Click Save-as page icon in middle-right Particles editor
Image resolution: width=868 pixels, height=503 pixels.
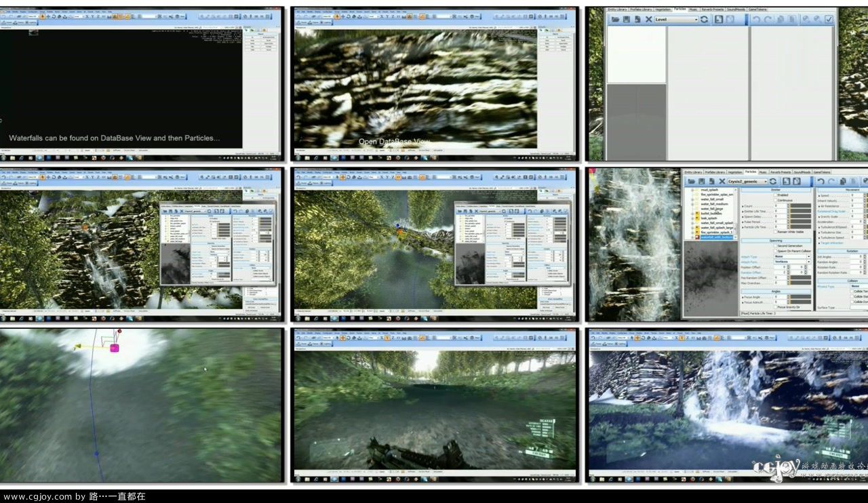click(x=712, y=181)
